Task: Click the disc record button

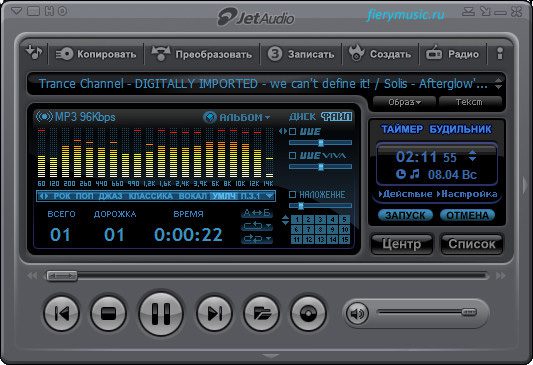Action: 308,313
